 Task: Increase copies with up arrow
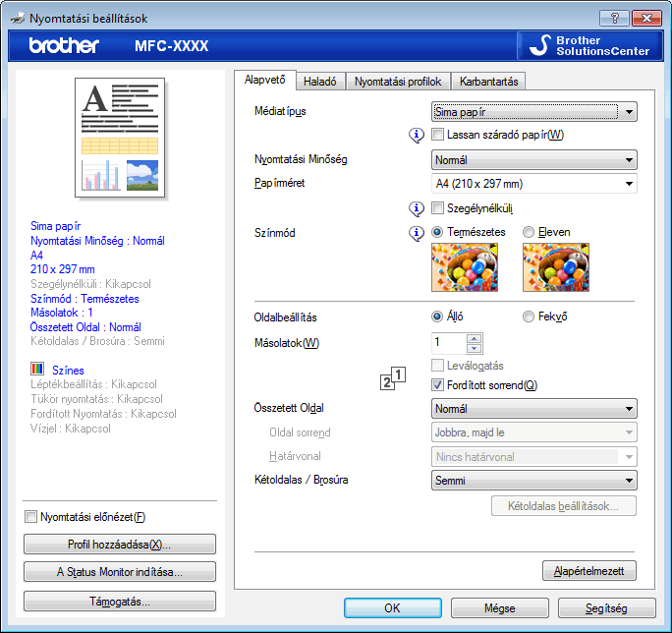point(474,338)
